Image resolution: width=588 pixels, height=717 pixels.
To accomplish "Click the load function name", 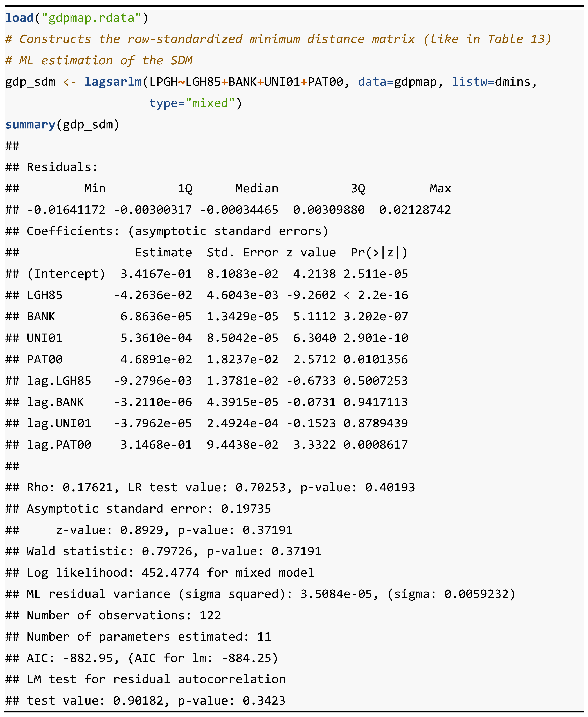I will coord(19,18).
